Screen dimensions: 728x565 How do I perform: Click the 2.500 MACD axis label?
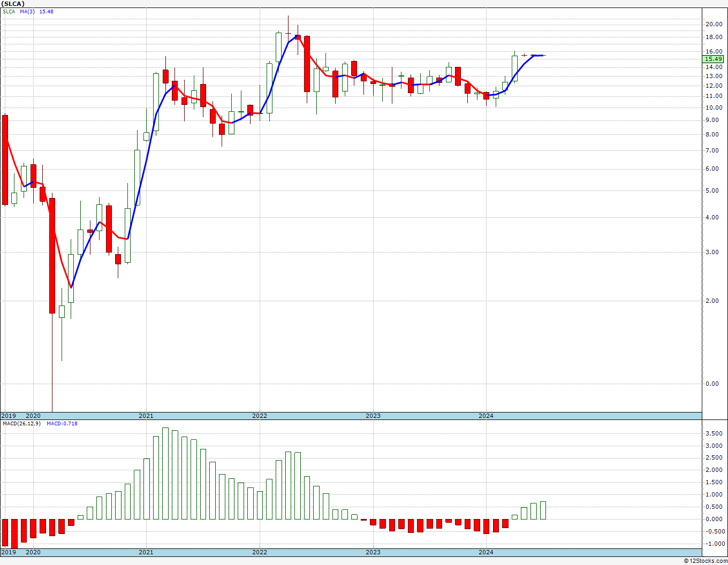[714, 458]
